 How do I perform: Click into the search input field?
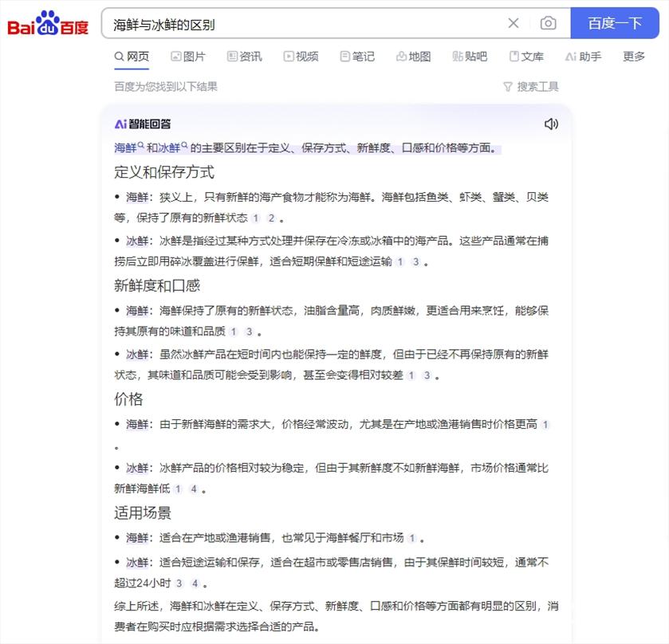coord(303,24)
